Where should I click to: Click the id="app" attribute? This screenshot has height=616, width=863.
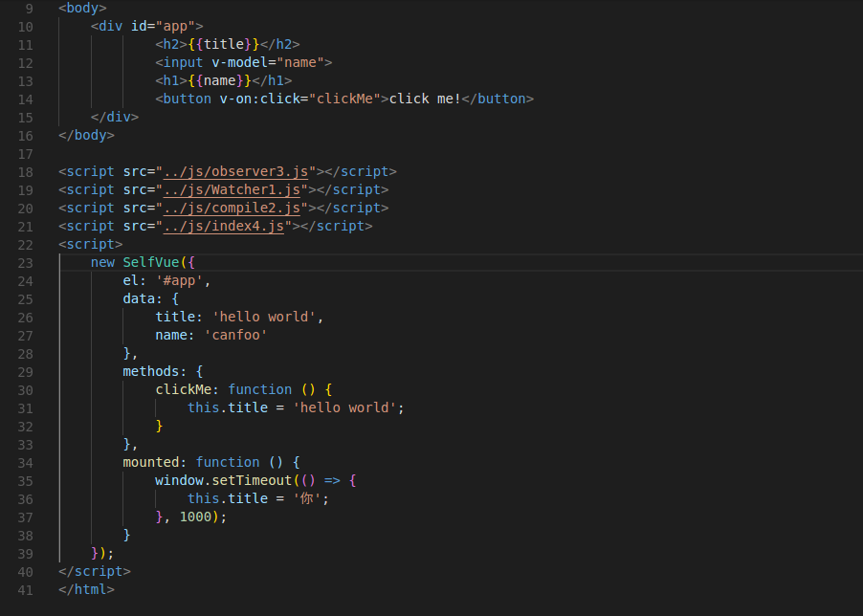pyautogui.click(x=163, y=26)
